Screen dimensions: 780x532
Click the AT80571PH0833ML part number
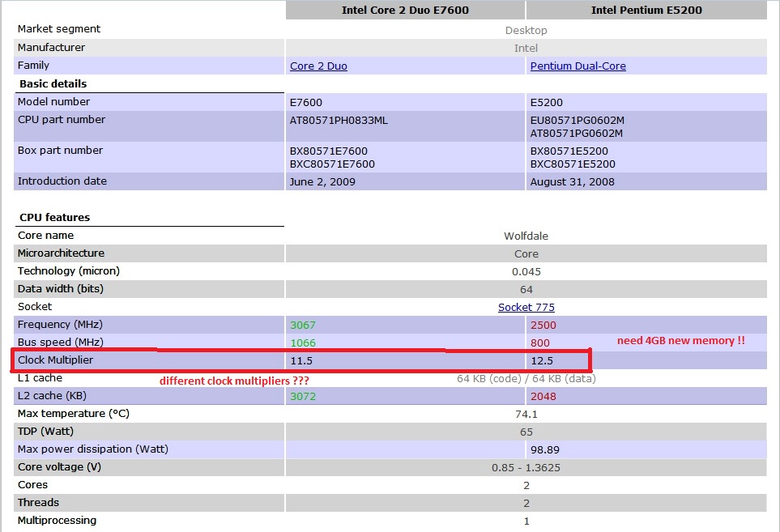(339, 121)
